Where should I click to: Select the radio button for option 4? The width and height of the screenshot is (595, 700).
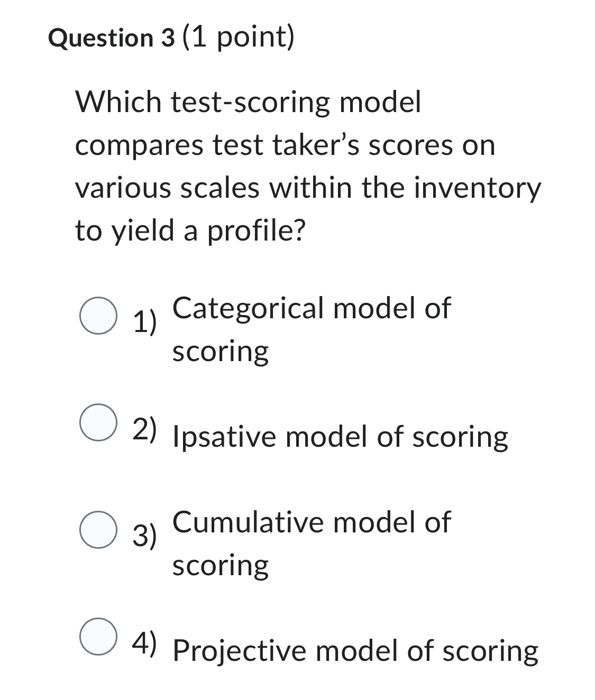99,637
